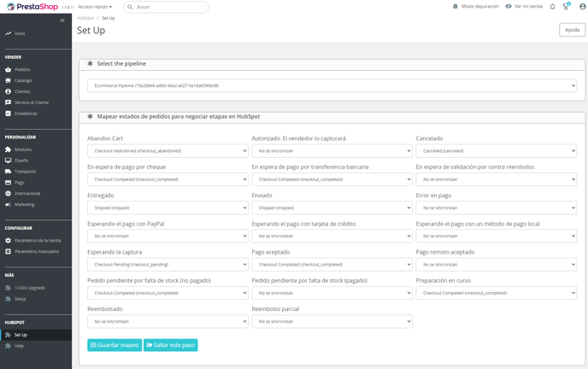This screenshot has width=588, height=369.
Task: Open the Preparación en curso dropdown
Action: [x=496, y=293]
